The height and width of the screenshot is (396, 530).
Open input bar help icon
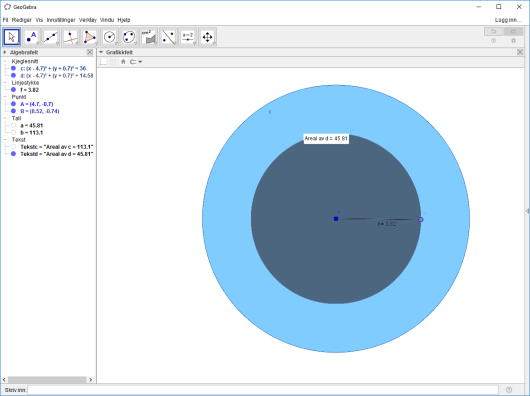(509, 390)
